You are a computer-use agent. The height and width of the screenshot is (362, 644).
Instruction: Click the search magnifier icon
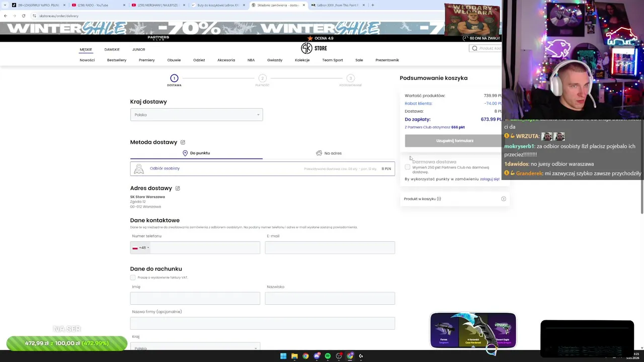[x=474, y=48]
